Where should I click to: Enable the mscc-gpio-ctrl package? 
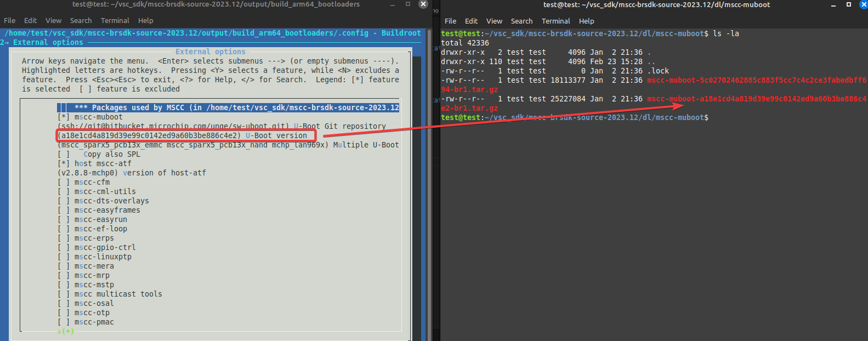coord(64,247)
